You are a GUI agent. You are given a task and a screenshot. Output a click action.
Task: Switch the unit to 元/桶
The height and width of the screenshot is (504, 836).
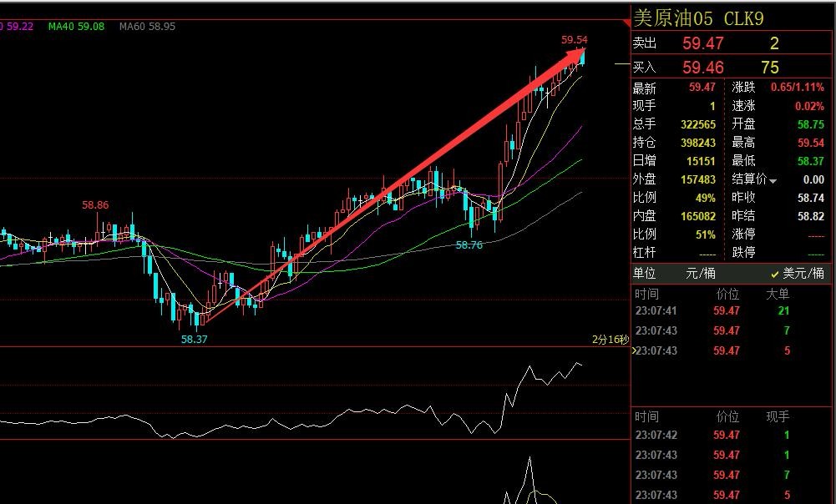coord(700,274)
